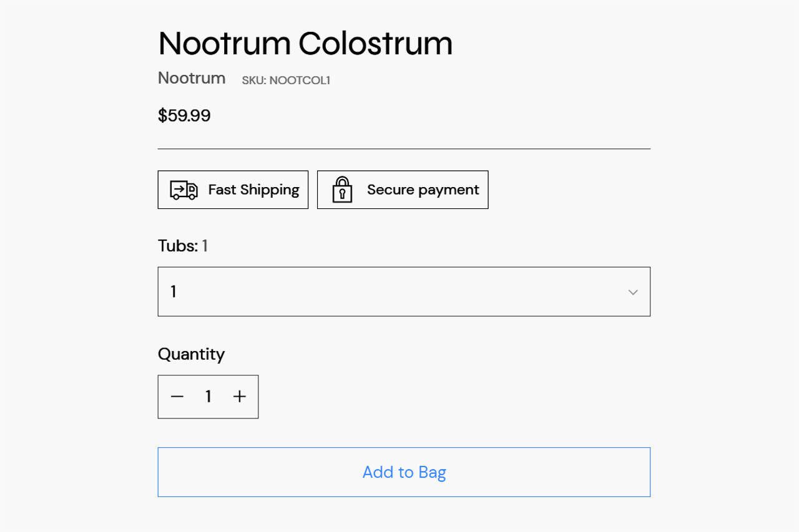
Task: Click the delivery truck icon
Action: [x=184, y=190]
